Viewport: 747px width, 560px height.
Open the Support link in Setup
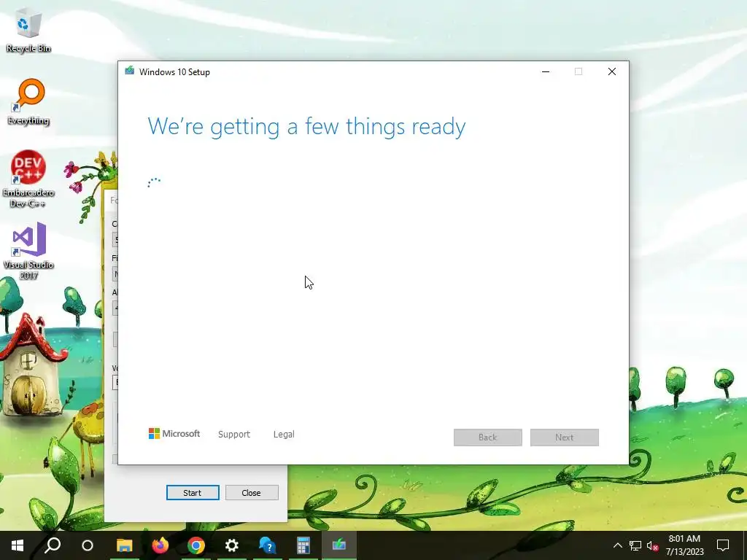[x=234, y=435]
